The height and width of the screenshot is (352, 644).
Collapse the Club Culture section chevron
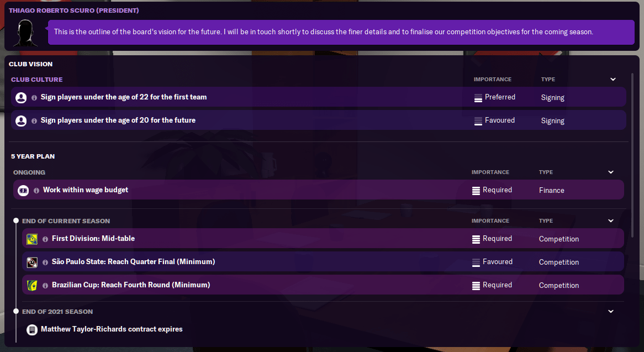point(613,80)
